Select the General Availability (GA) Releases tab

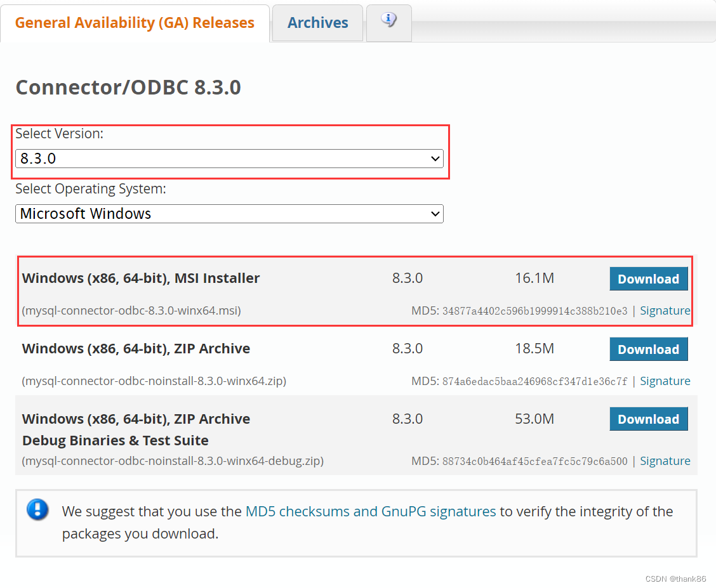point(135,22)
